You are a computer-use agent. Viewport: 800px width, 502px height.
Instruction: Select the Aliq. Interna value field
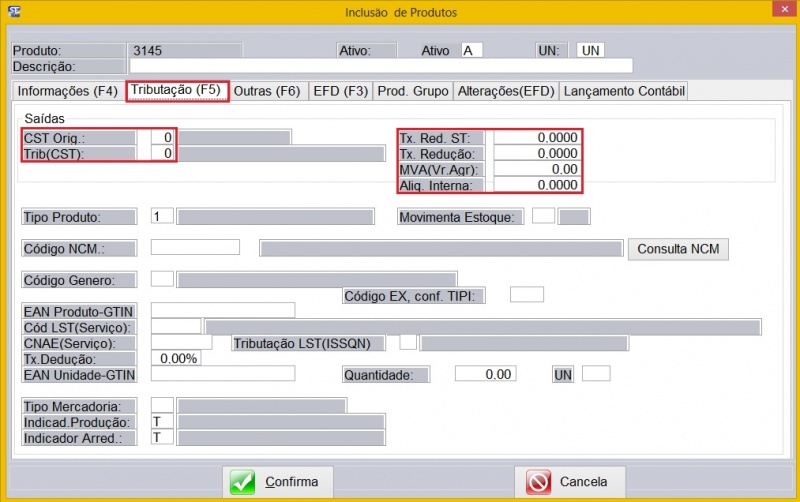click(536, 185)
